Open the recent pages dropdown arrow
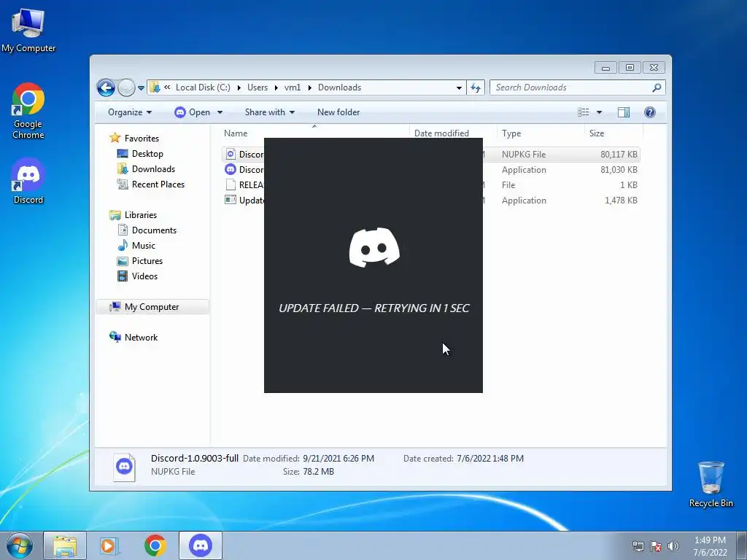747x560 pixels. [141, 88]
